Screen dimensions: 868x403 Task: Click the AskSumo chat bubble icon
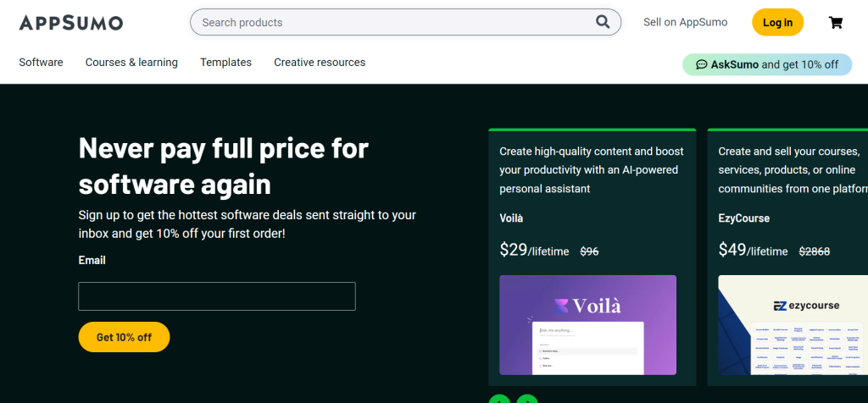pos(701,64)
